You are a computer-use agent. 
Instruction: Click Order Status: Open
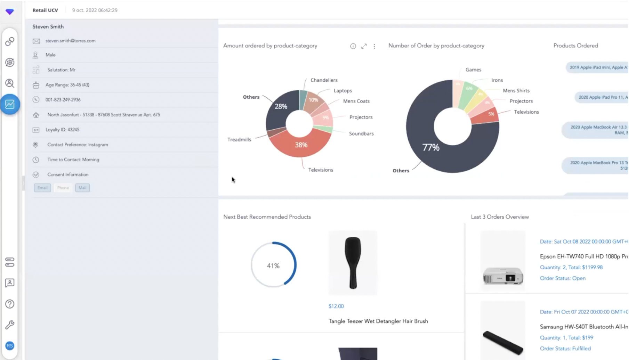click(563, 278)
